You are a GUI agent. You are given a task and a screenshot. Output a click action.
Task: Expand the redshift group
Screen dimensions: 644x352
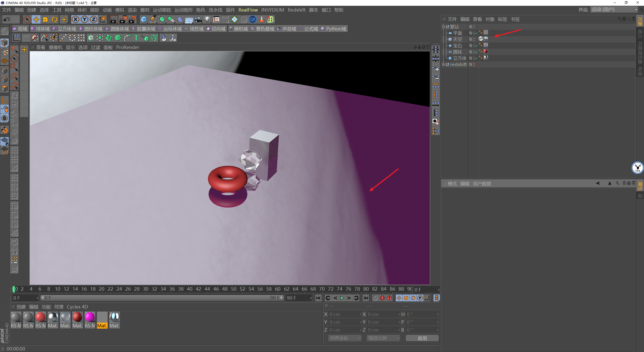444,64
